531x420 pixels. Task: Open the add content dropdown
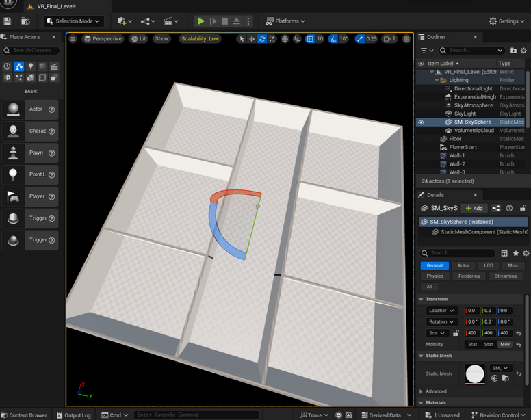125,21
